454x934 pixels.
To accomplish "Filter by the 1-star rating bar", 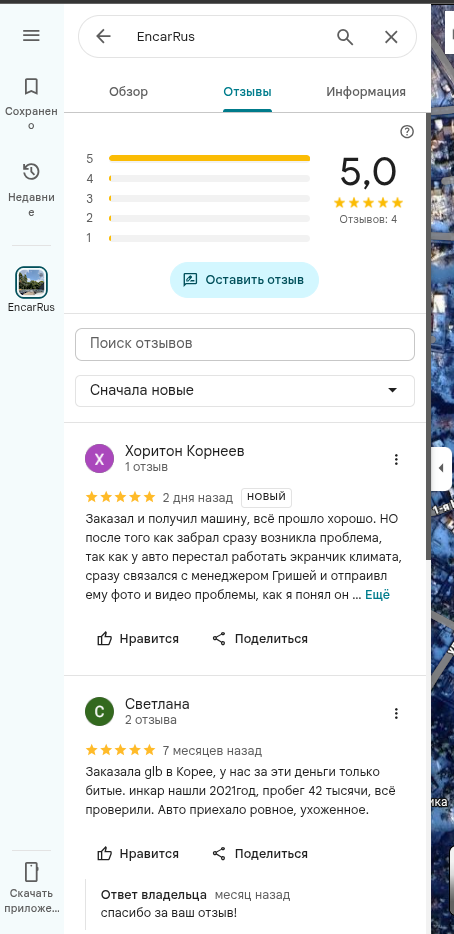I will point(209,238).
